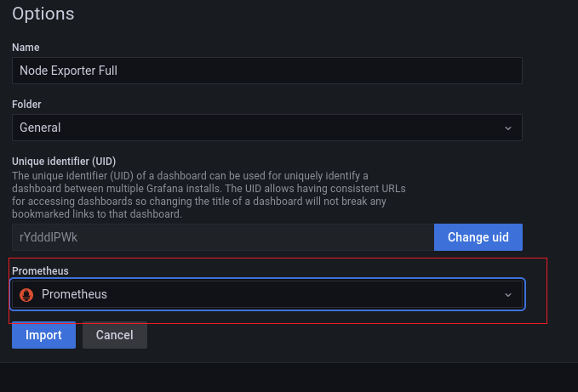Click the UID description paragraph
This screenshot has height=392, width=578.
tap(209, 195)
